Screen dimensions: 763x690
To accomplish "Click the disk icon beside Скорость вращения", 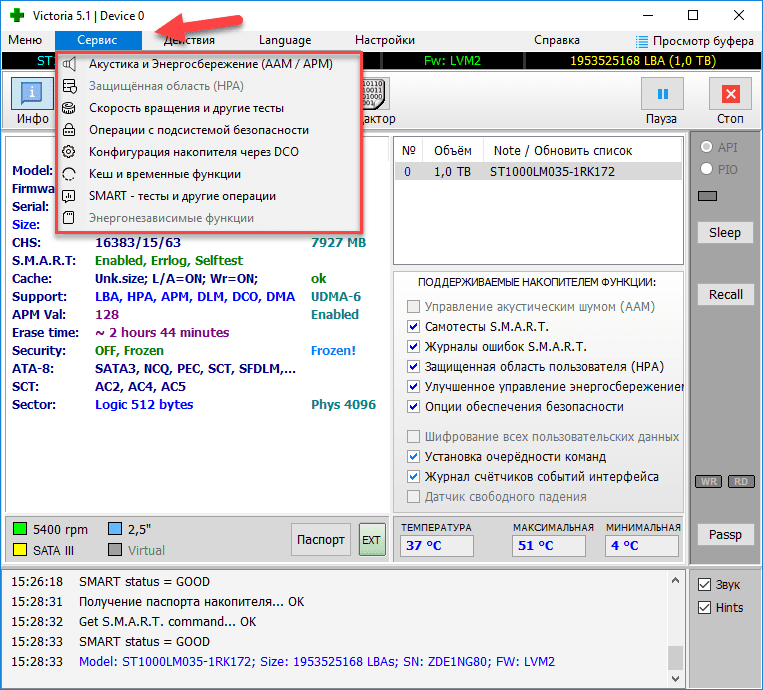I will coord(69,108).
